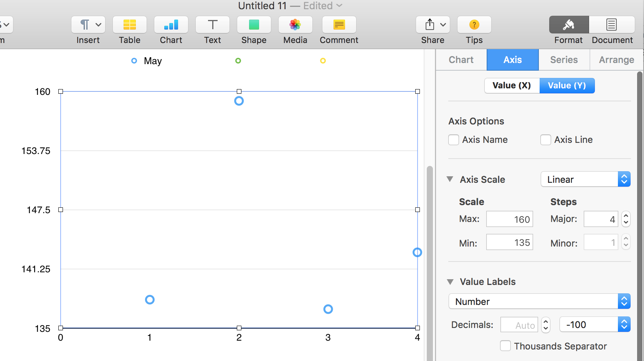Toggle the Thousands Separator checkbox
Screen dimensions: 644x361
coord(505,346)
